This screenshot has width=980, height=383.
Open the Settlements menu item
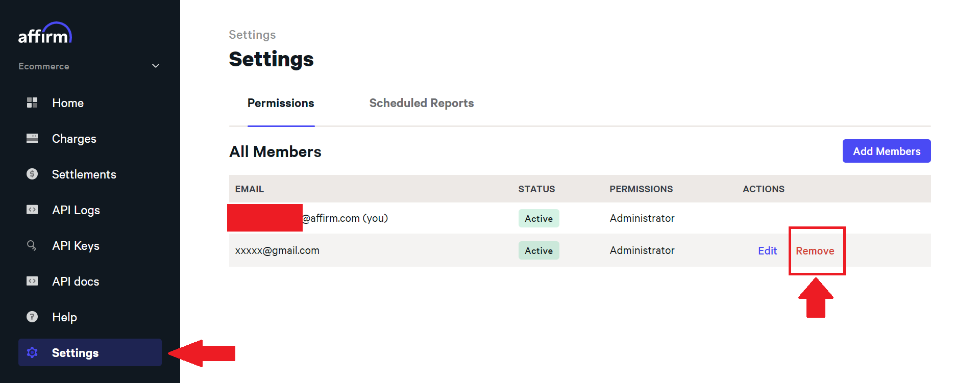(x=84, y=174)
